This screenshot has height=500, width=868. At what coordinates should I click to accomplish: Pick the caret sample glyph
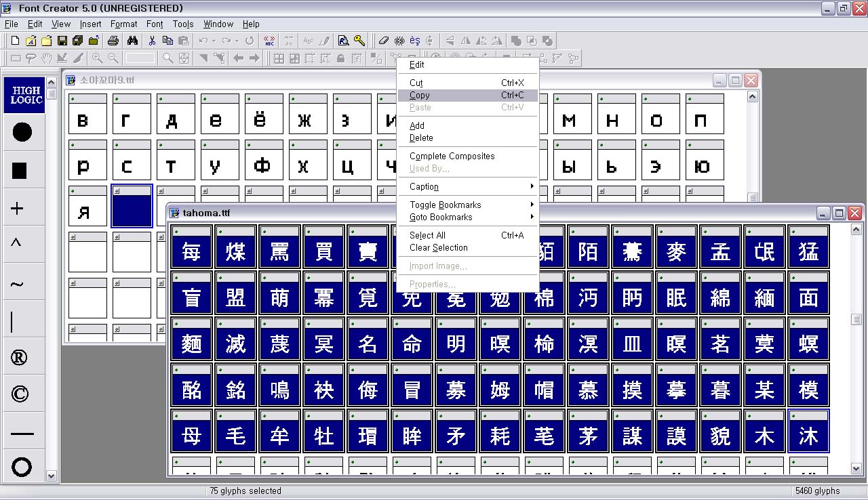coord(16,242)
